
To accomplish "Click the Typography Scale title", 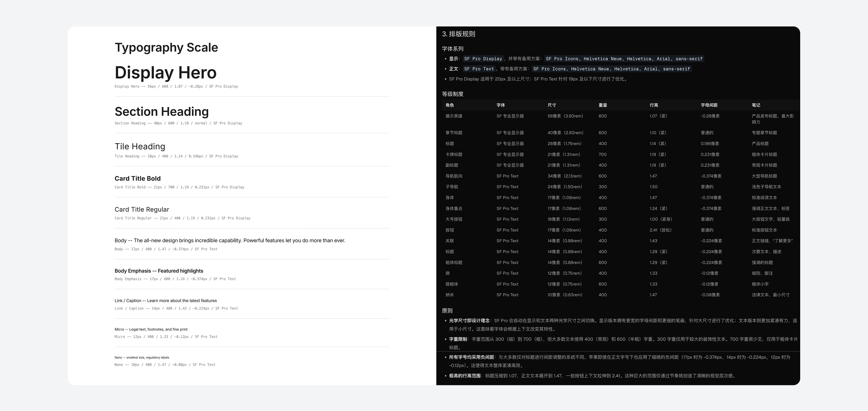I will click(166, 47).
